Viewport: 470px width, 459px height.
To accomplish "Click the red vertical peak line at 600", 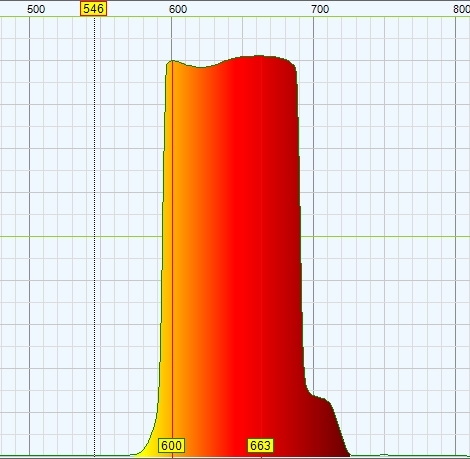I will pyautogui.click(x=173, y=253).
